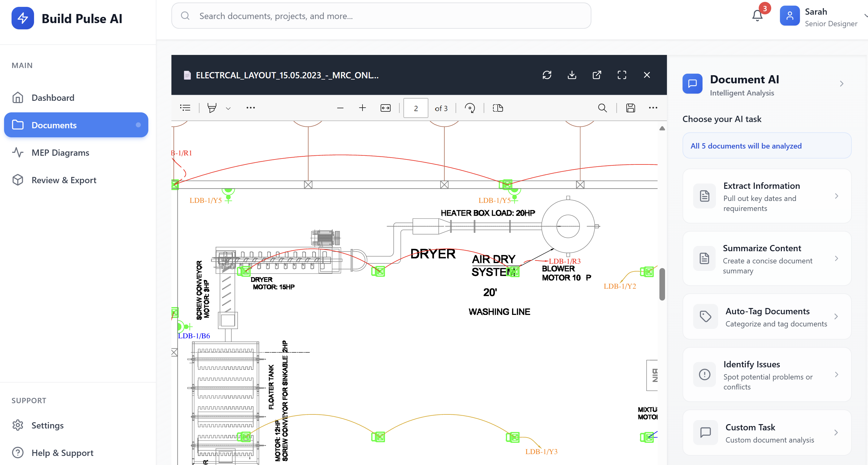Download the electrical layout PDF
868x465 pixels.
(x=571, y=75)
